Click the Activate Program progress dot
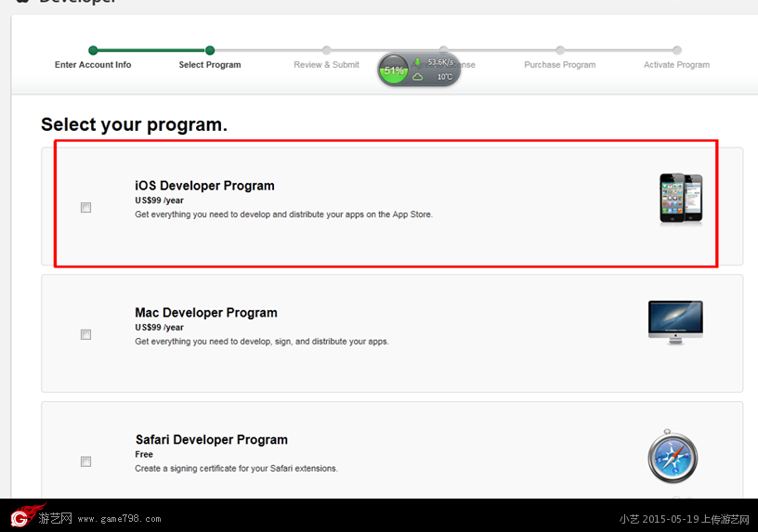Viewport: 758px width, 532px height. 677,50
